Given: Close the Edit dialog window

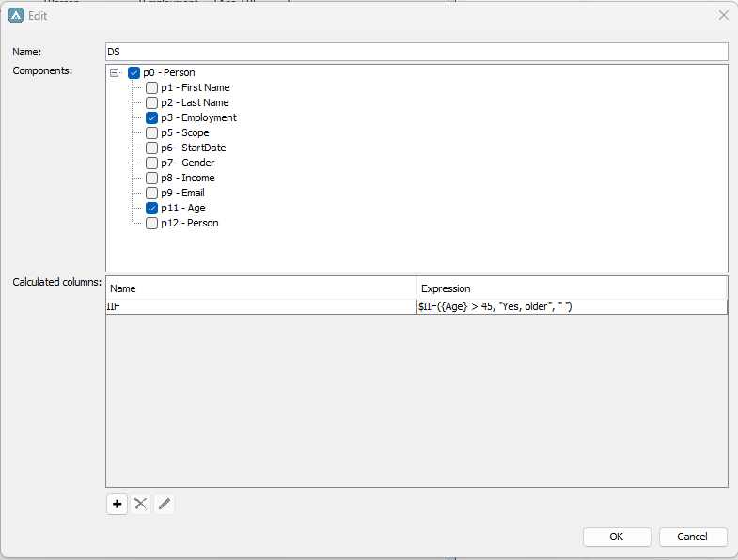Looking at the screenshot, I should pyautogui.click(x=723, y=15).
